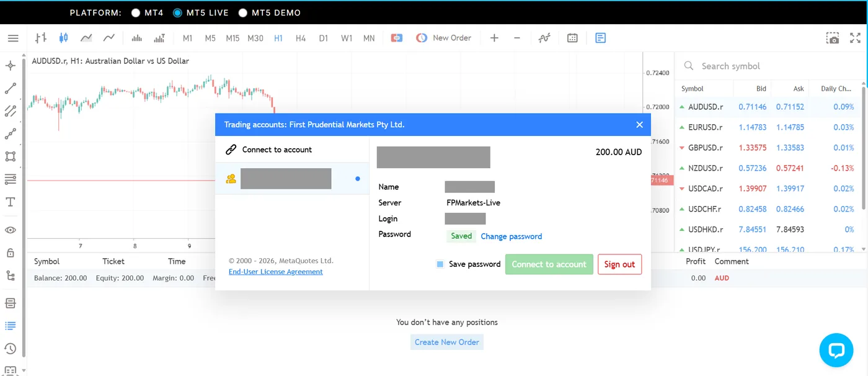Take a chart screenshot with camera icon
The height and width of the screenshot is (376, 868).
click(x=833, y=38)
